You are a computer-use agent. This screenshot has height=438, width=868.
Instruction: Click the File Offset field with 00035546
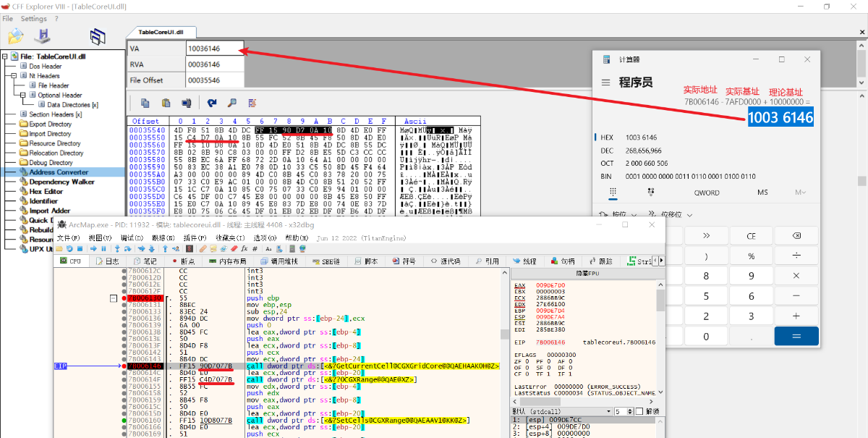coord(215,80)
